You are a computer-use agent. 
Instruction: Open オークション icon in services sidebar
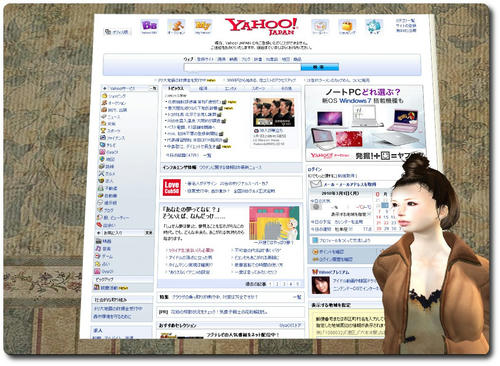point(104,103)
